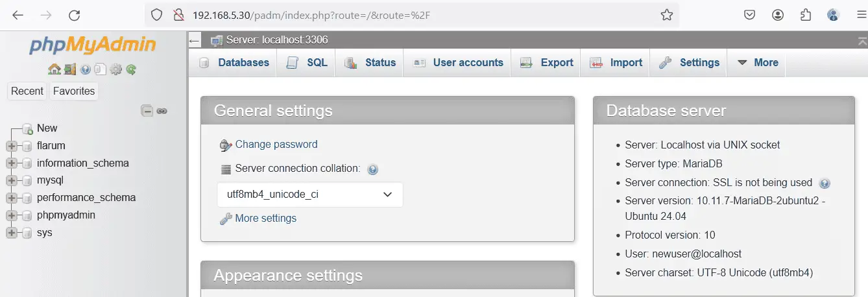Open the phpMyAdmin Home icon

pos(54,69)
